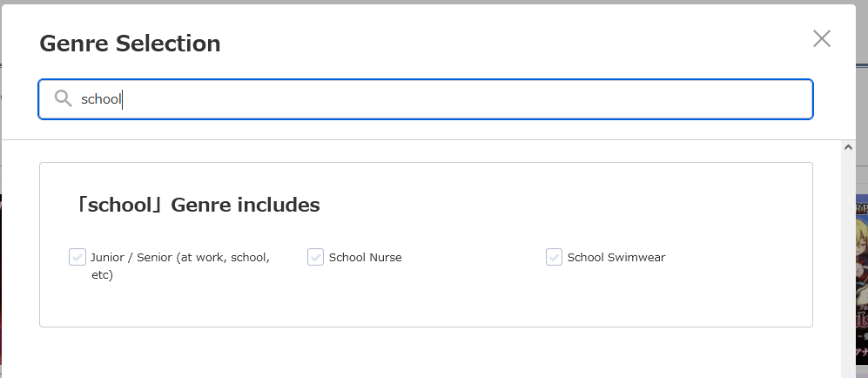Check the School Nurse checkbox
Viewport: 868px width, 378px height.
click(316, 257)
